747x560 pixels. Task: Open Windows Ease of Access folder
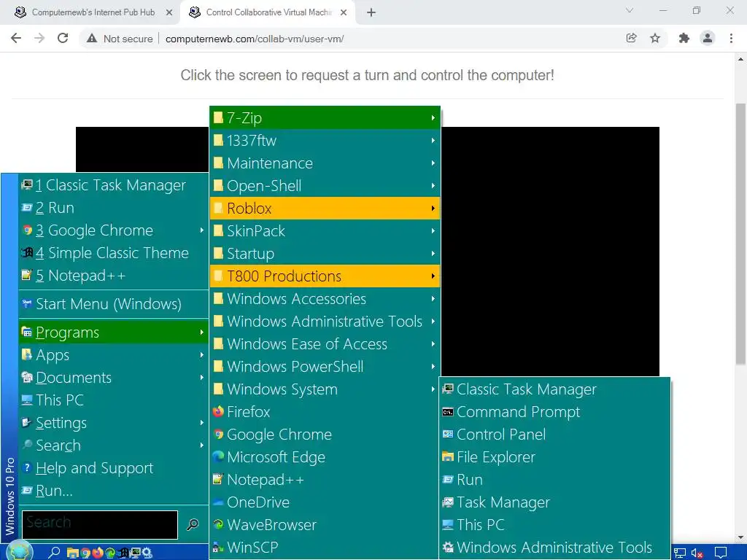(x=325, y=344)
